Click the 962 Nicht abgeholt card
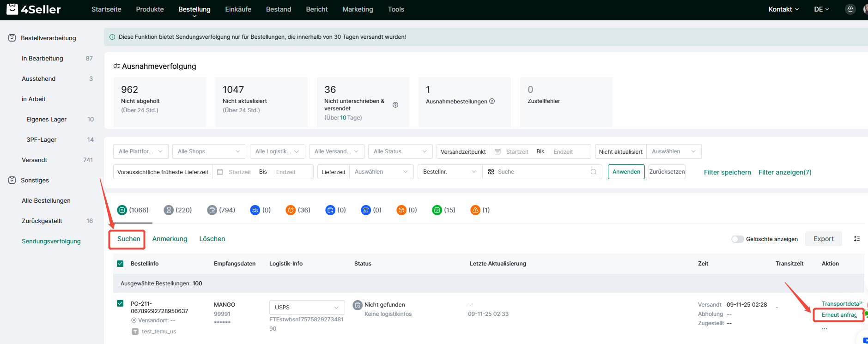 click(160, 102)
